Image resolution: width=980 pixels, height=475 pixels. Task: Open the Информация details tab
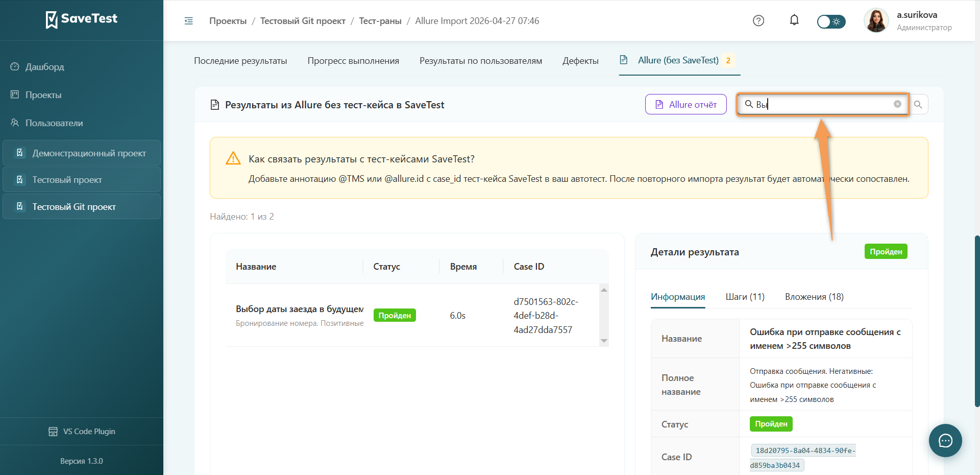tap(678, 297)
